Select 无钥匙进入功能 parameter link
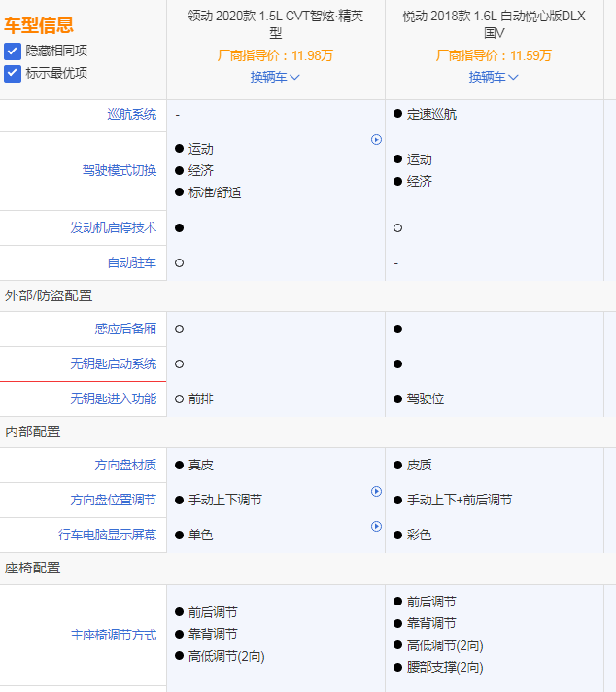This screenshot has width=616, height=692. (113, 399)
